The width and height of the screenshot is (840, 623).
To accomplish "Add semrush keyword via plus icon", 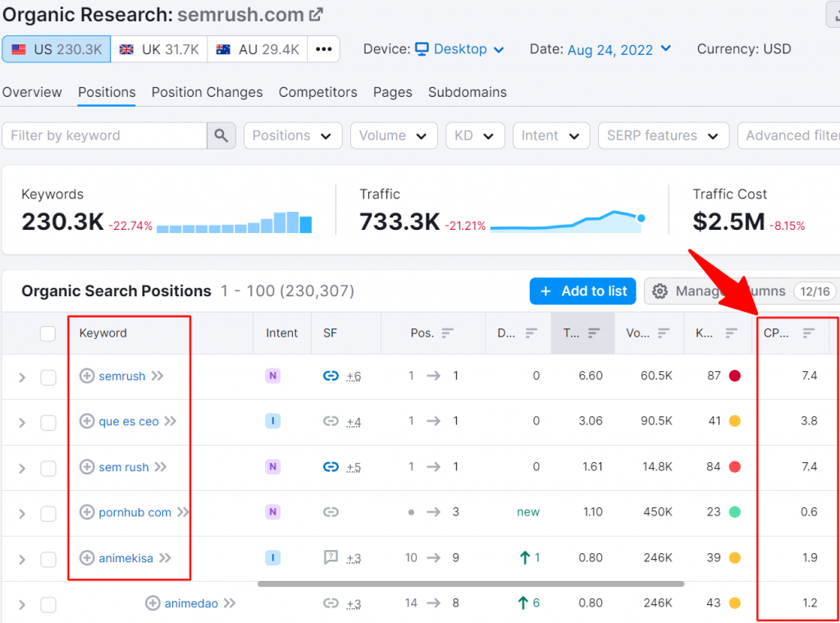I will coord(87,376).
